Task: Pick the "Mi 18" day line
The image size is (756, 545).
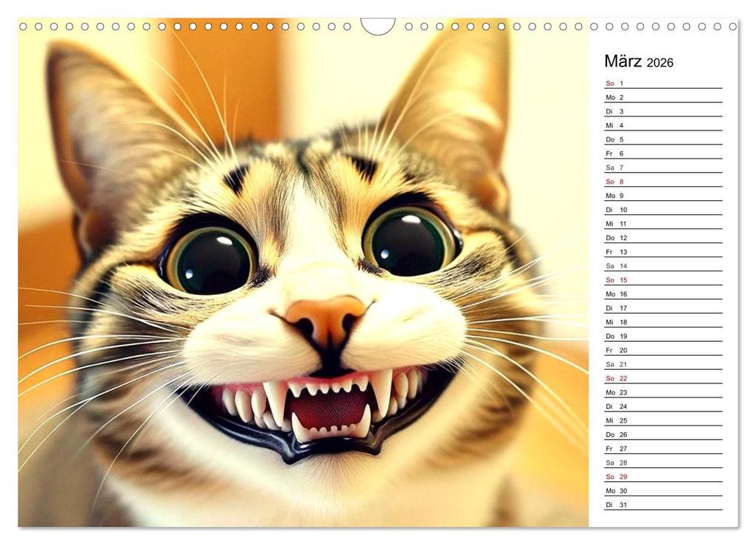Action: click(x=663, y=322)
